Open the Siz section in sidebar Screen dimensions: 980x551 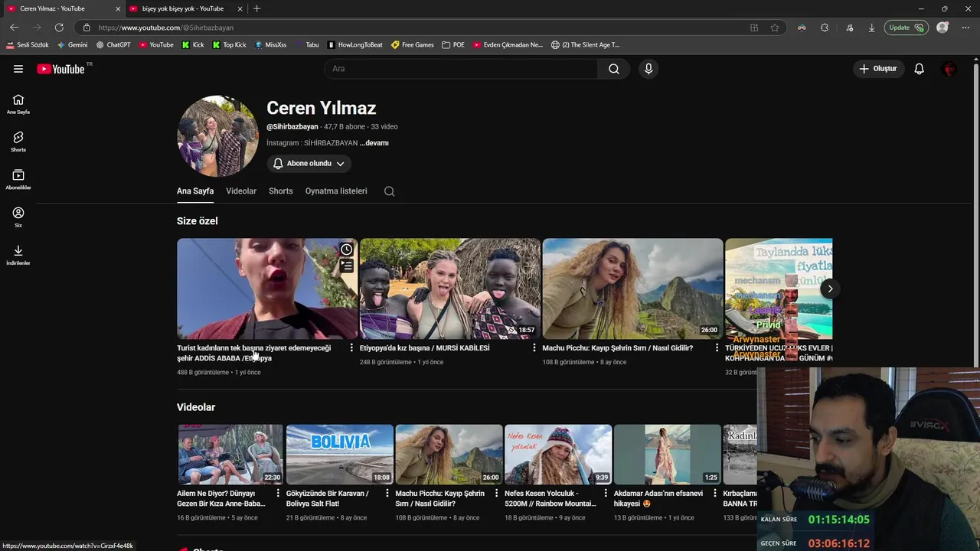pos(18,217)
